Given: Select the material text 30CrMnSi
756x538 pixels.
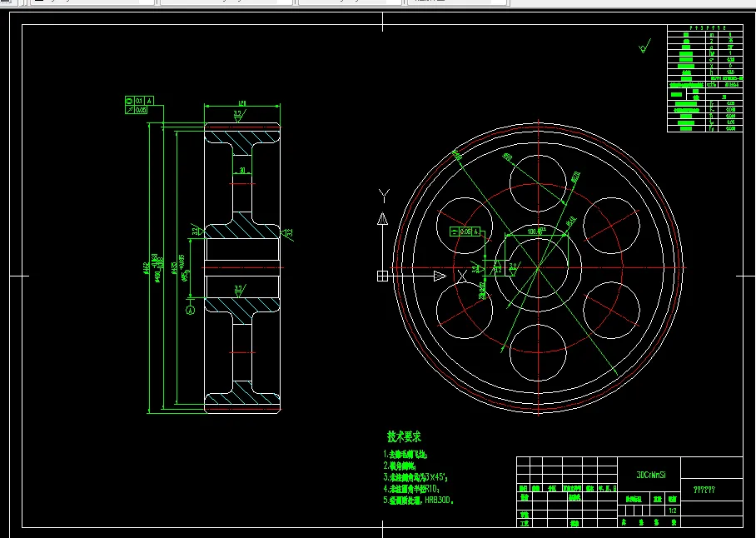Looking at the screenshot, I should click(x=651, y=475).
